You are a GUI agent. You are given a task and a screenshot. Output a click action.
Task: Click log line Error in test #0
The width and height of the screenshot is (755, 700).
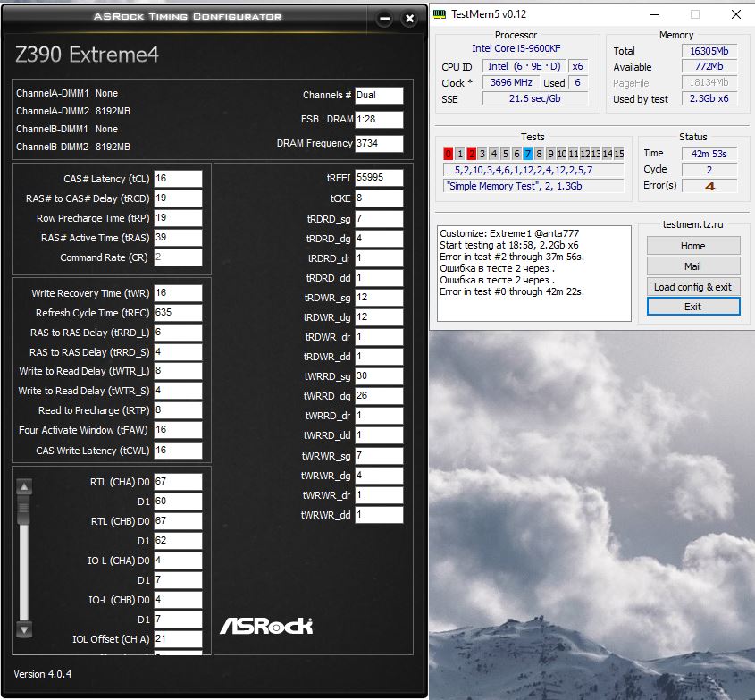coord(511,291)
